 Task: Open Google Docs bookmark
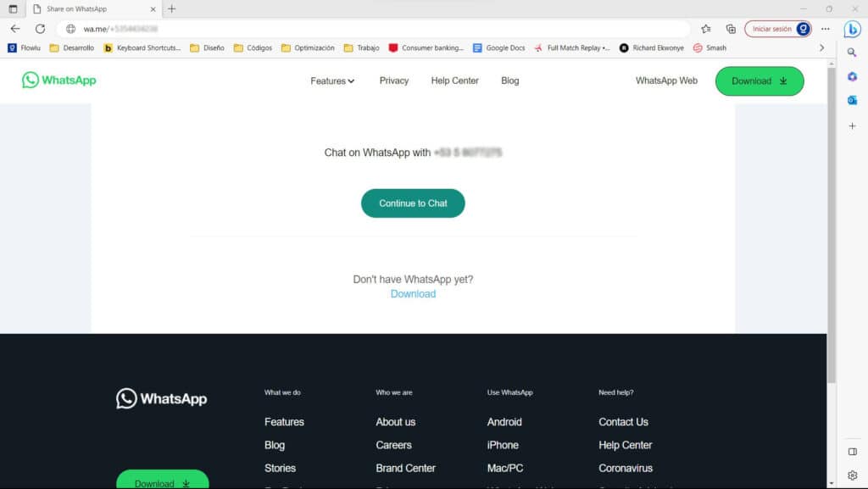498,48
